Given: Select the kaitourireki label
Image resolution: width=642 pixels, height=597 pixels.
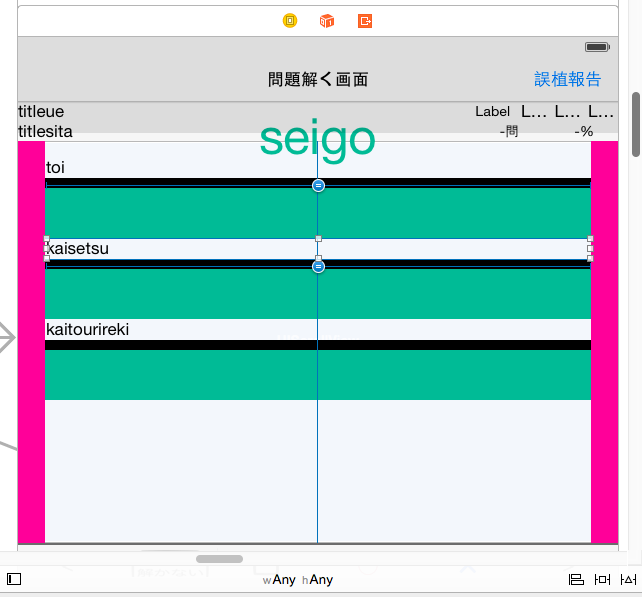Looking at the screenshot, I should click(x=88, y=329).
